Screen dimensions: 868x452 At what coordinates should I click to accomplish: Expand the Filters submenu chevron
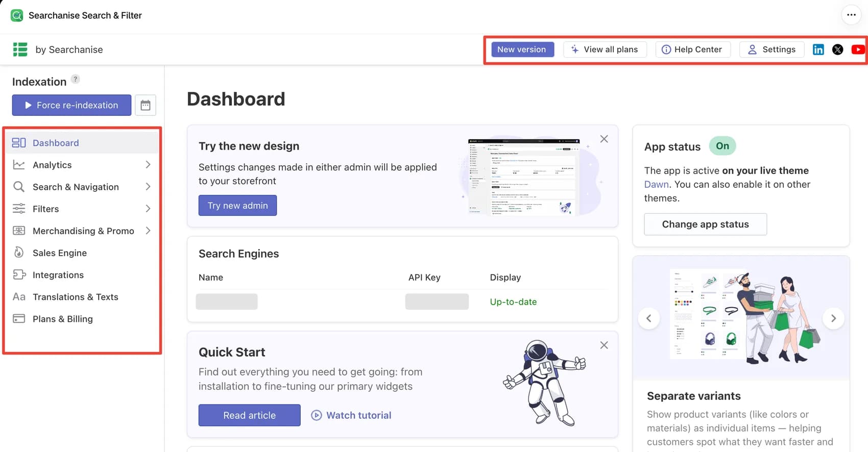pyautogui.click(x=148, y=209)
